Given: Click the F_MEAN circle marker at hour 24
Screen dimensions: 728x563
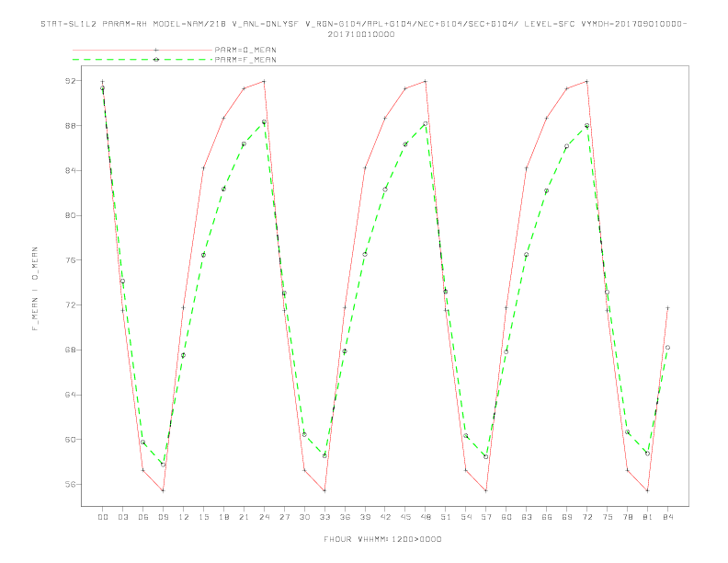Looking at the screenshot, I should click(264, 122).
